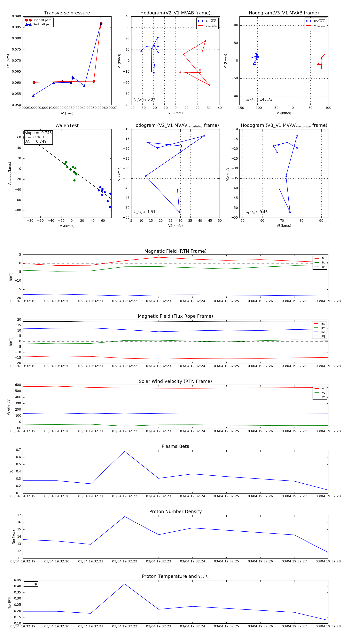
Task: Click the 'Transverse pressure' plot title
Action: [x=67, y=13]
